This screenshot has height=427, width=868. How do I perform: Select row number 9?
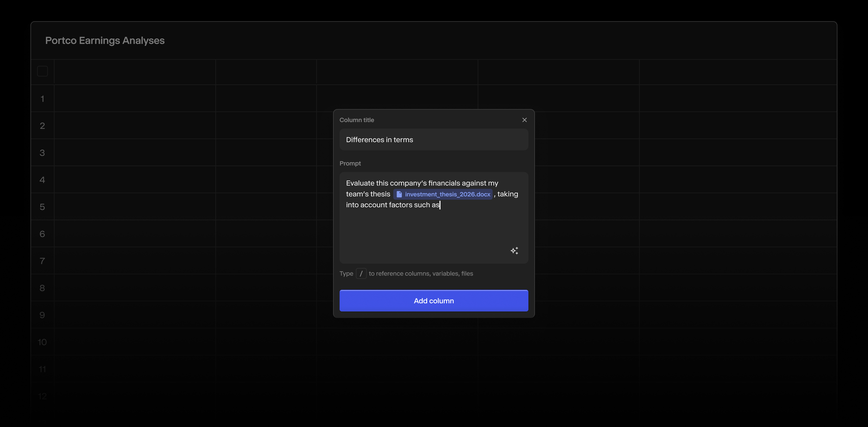(42, 315)
